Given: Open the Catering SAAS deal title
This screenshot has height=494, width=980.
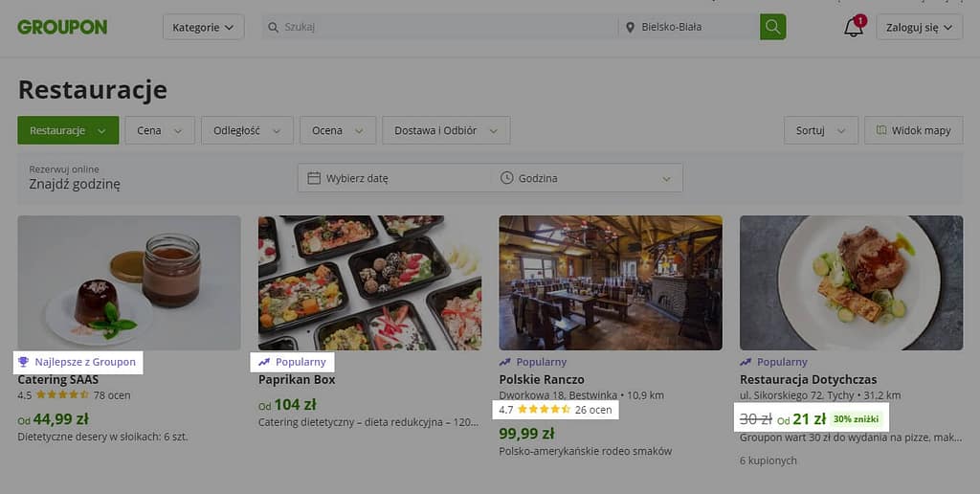Looking at the screenshot, I should pyautogui.click(x=57, y=379).
